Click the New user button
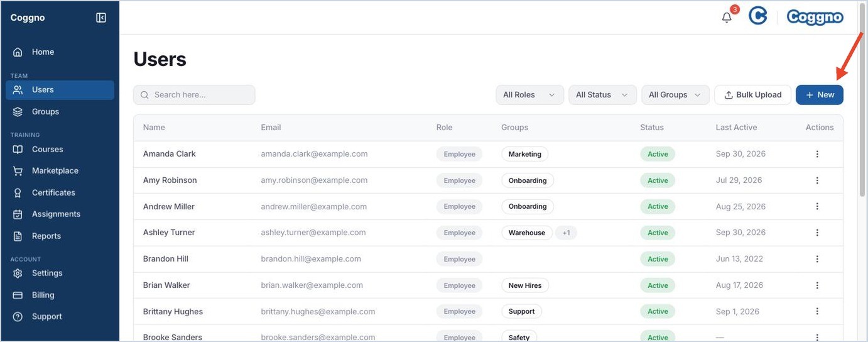The width and height of the screenshot is (868, 342). (x=820, y=95)
